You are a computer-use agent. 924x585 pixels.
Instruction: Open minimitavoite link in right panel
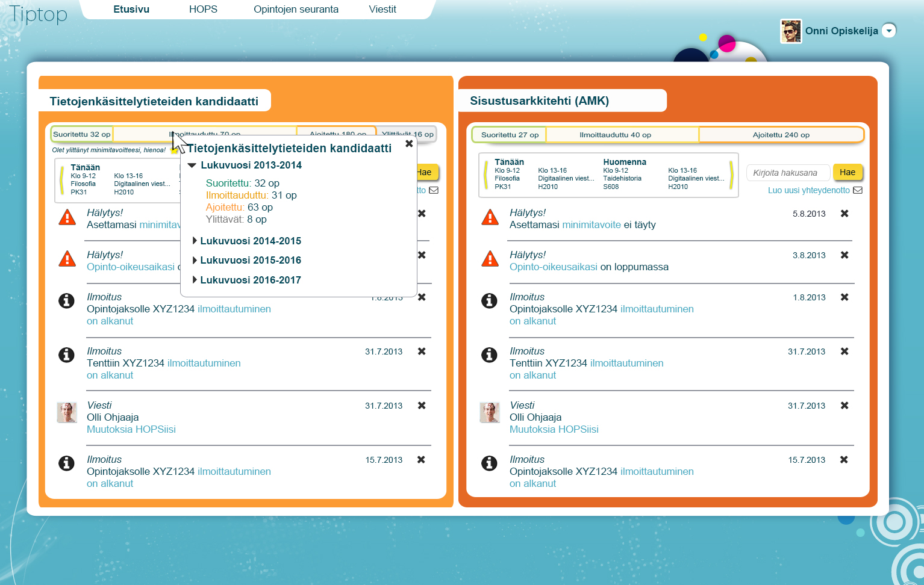tap(592, 224)
